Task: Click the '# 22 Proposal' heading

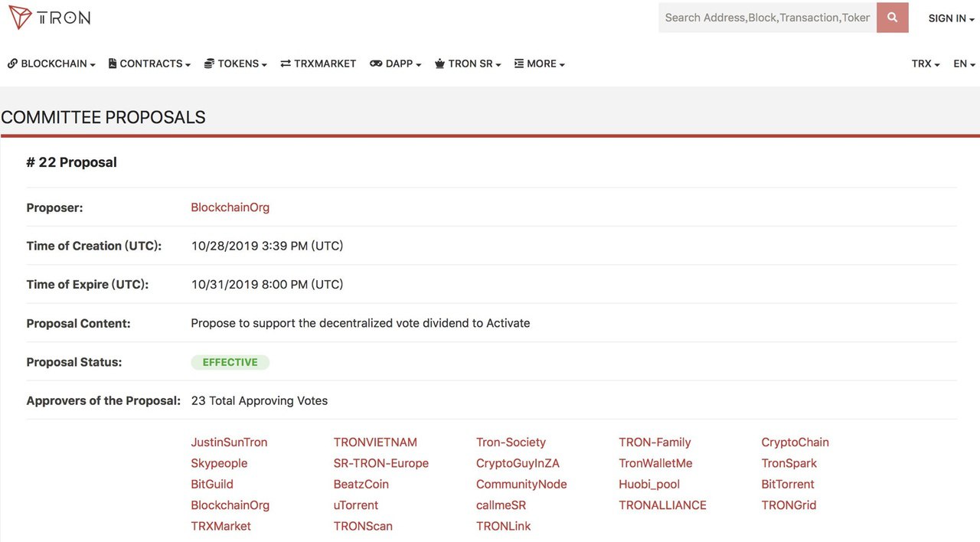Action: click(71, 162)
